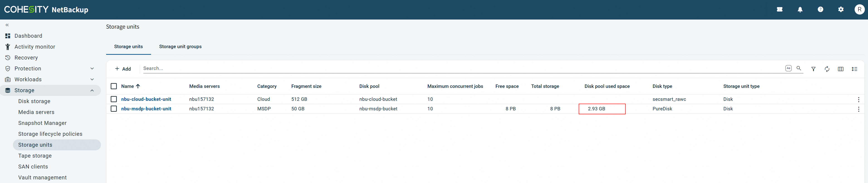
Task: Click the Disk type column header
Action: (663, 86)
